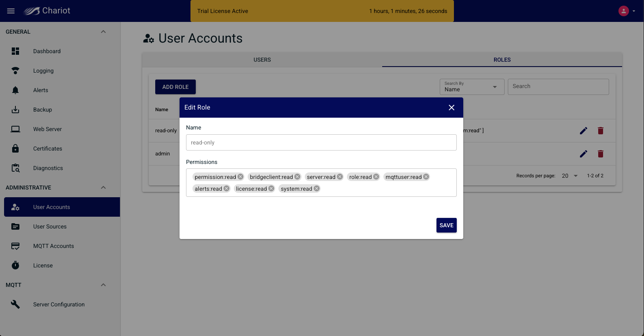Remove the system:read permission chip

[x=317, y=189]
